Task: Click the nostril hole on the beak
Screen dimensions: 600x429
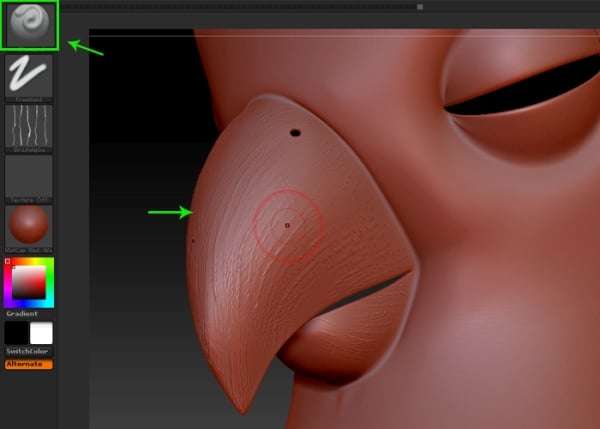Action: (295, 133)
